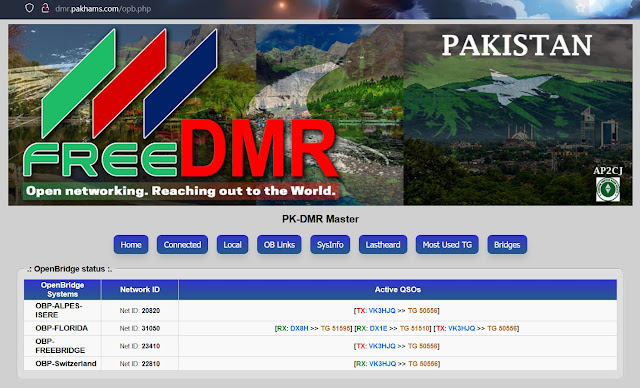The width and height of the screenshot is (640, 388).
Task: Click the bookmark star icon
Action: 580,8
